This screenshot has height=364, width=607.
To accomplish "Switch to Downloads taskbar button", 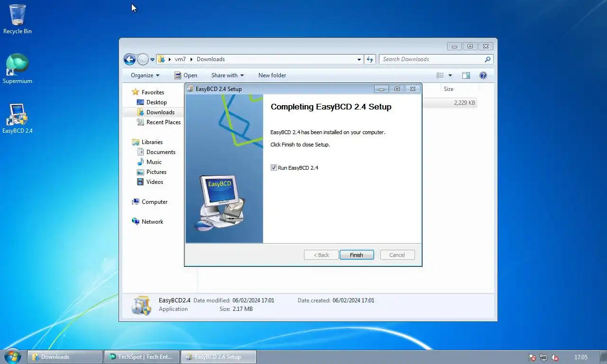I will tap(65, 357).
